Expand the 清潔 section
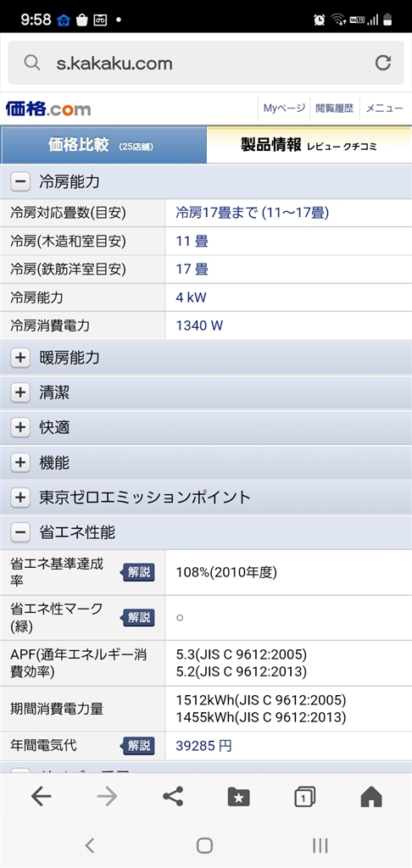The width and height of the screenshot is (412, 868). point(206,392)
